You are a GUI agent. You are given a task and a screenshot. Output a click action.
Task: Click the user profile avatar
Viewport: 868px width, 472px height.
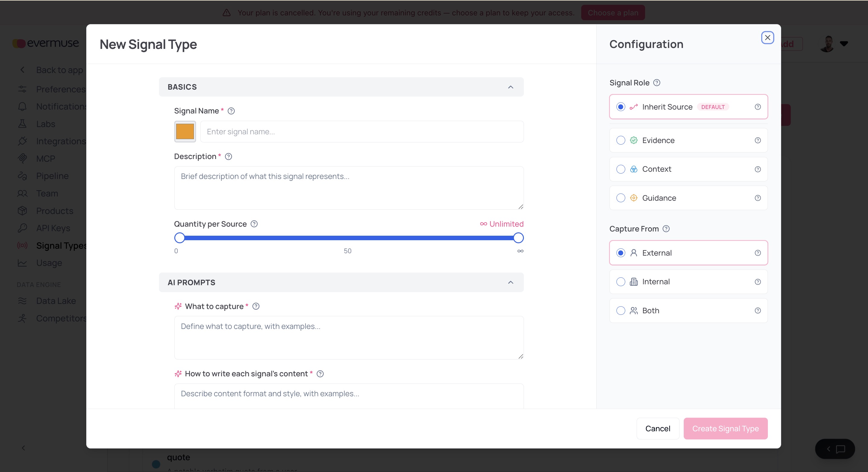(x=827, y=43)
